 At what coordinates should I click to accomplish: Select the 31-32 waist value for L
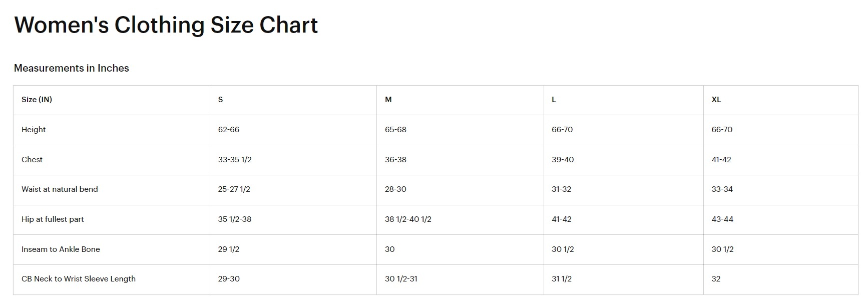click(x=561, y=189)
